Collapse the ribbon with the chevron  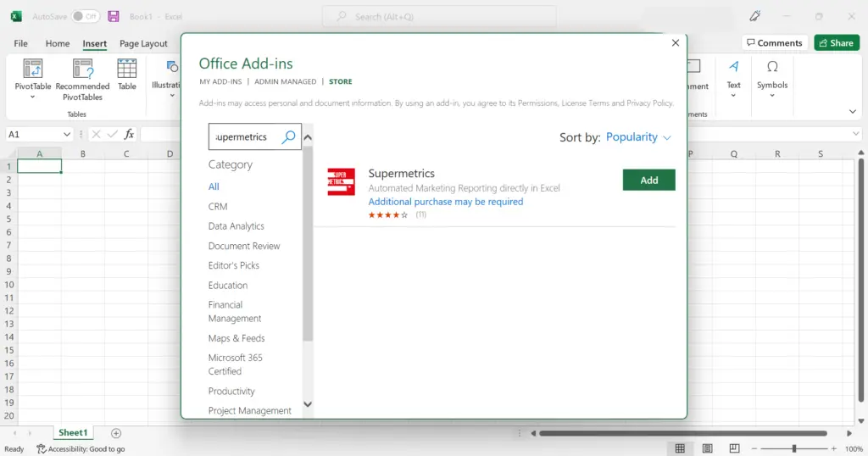pos(853,111)
